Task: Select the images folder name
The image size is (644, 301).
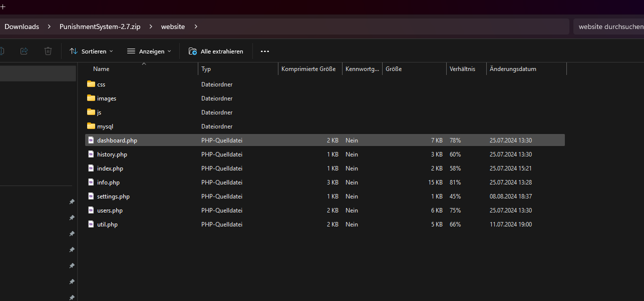Action: [107, 98]
